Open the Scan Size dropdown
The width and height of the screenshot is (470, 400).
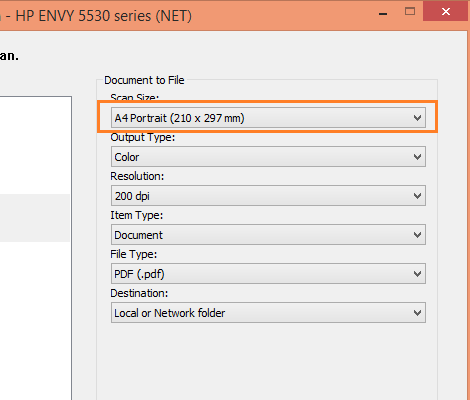(268, 117)
